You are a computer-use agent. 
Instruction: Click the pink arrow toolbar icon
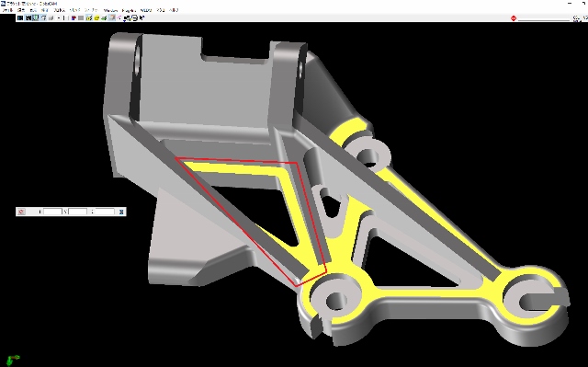(119, 17)
